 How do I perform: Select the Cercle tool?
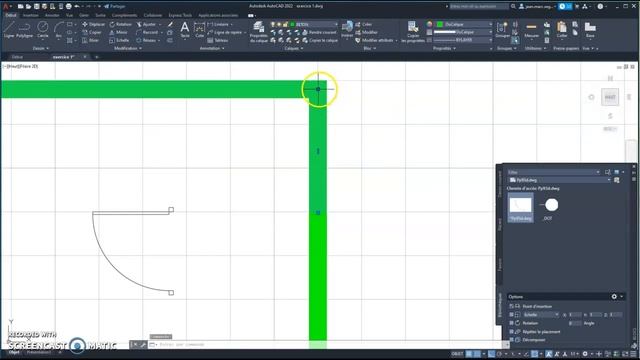click(42, 30)
